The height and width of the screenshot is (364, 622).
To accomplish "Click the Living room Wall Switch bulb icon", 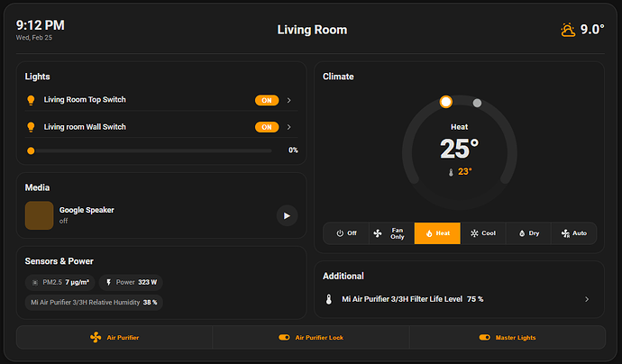I will pyautogui.click(x=31, y=127).
